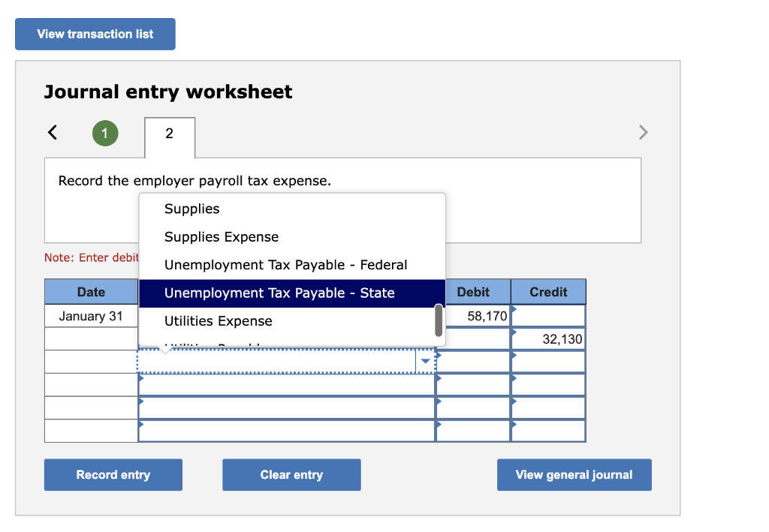The width and height of the screenshot is (769, 532).
Task: Click the Date column header
Action: tap(91, 291)
